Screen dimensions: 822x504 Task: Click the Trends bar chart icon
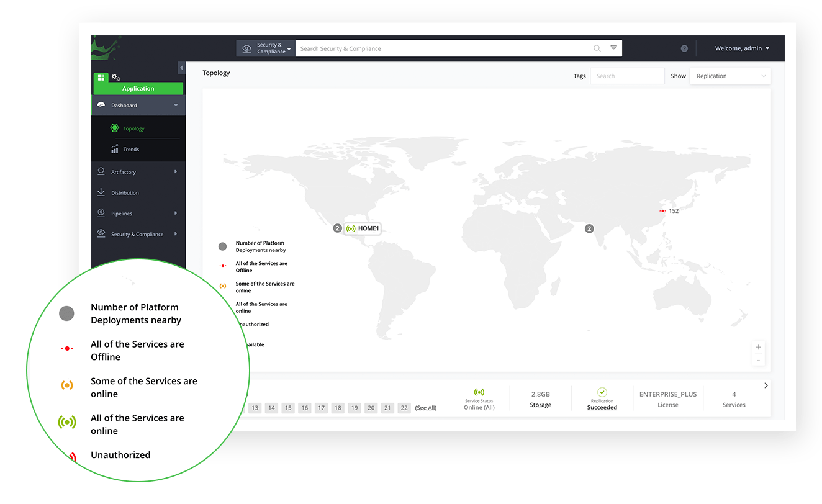[x=115, y=149]
